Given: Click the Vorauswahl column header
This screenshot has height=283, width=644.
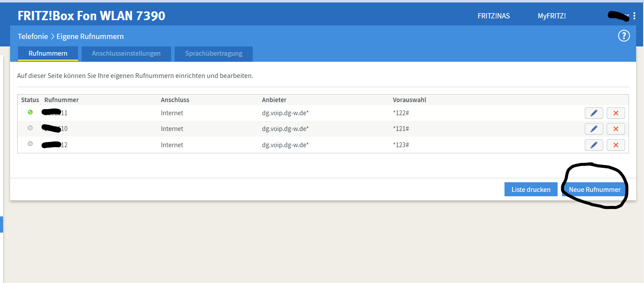Looking at the screenshot, I should pos(409,100).
